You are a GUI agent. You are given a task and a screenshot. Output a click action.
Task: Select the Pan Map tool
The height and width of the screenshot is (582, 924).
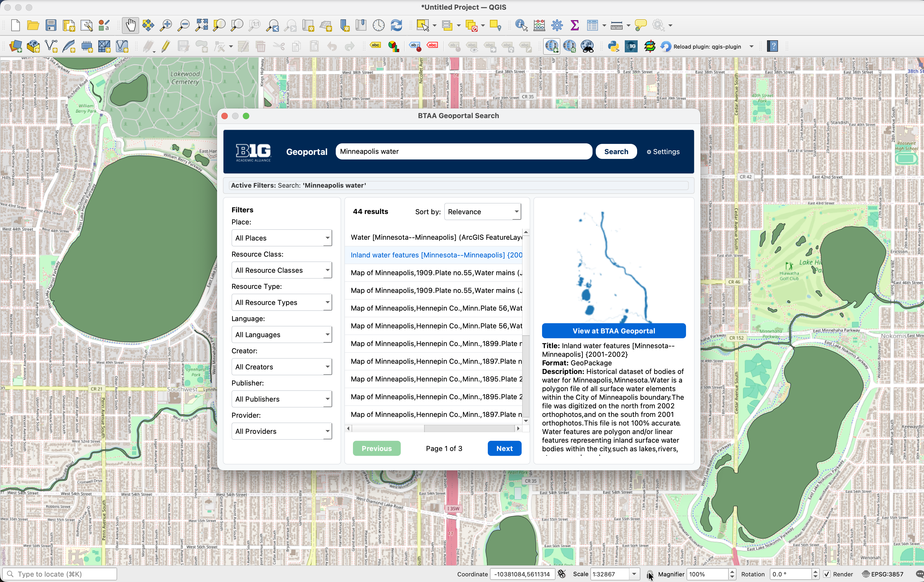130,25
